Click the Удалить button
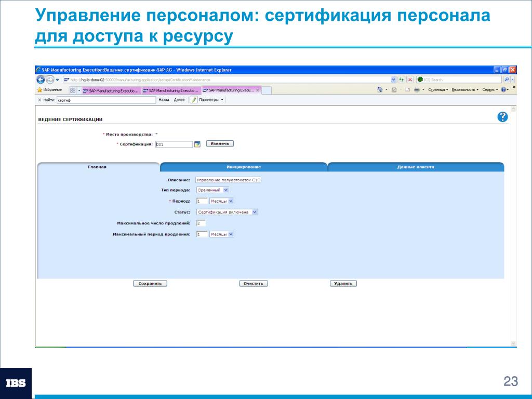The height and width of the screenshot is (399, 532). click(x=343, y=283)
